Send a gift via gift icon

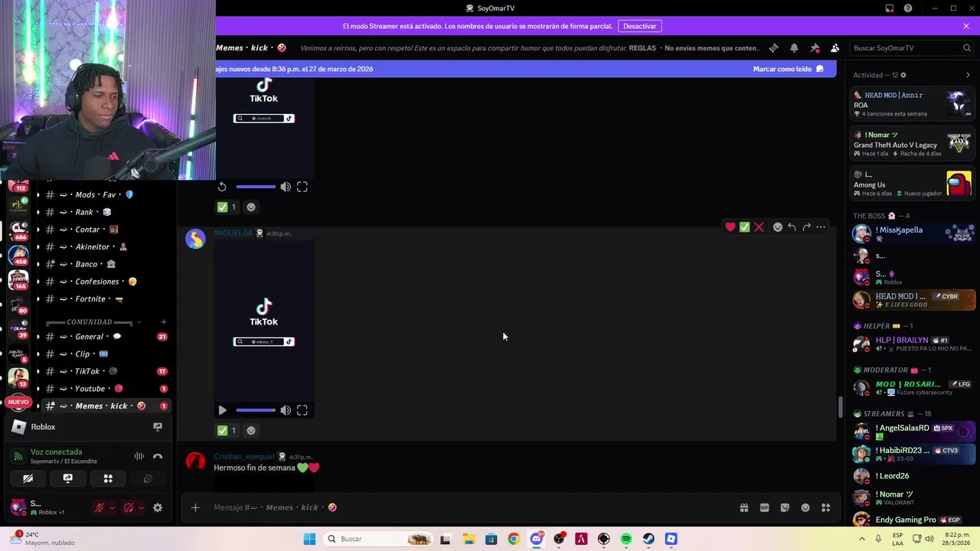tap(743, 507)
